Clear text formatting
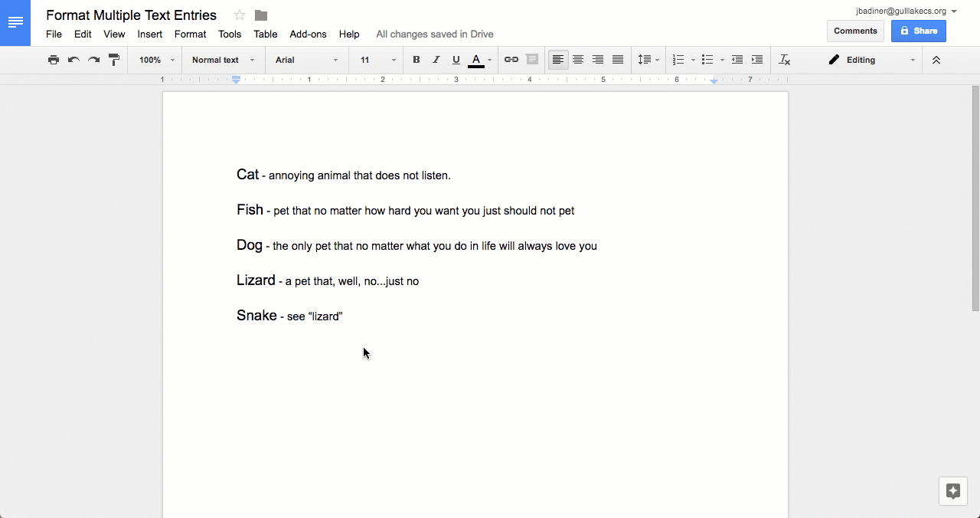 point(785,60)
